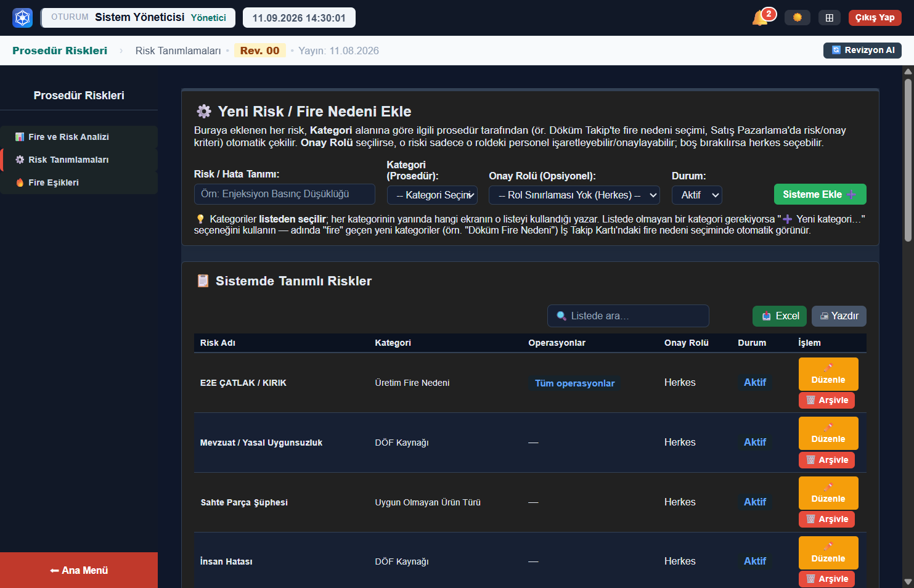Click the Sistem Yöneticisi session chip
This screenshot has height=588, width=914.
(139, 17)
